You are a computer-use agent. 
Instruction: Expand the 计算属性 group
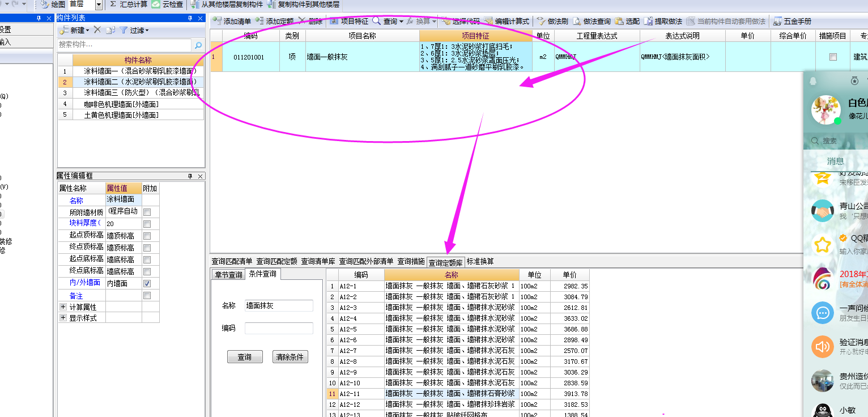(63, 307)
